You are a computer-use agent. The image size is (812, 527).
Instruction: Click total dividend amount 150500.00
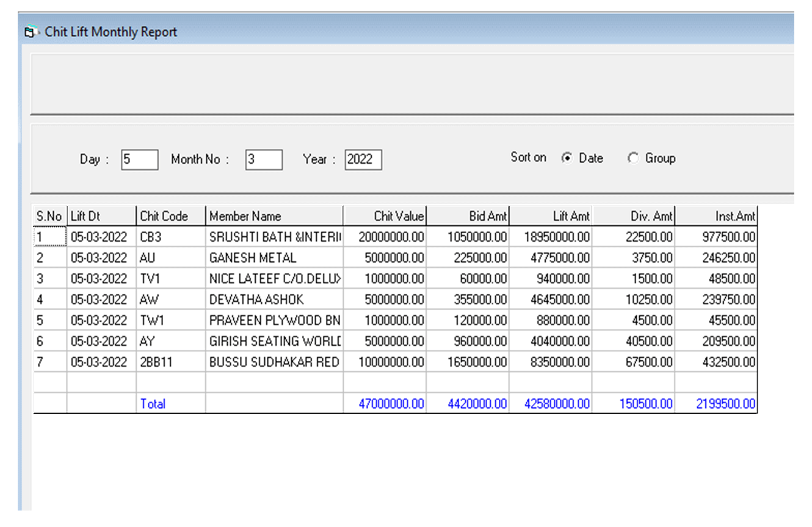pyautogui.click(x=634, y=403)
